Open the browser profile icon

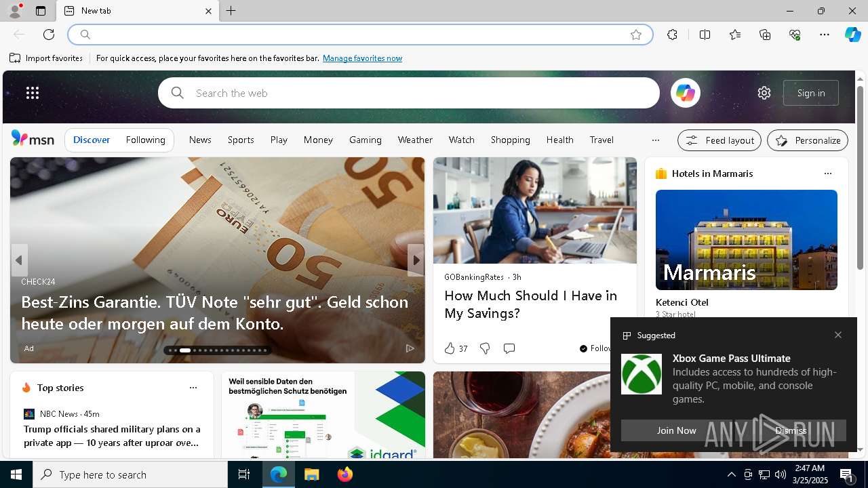(14, 11)
